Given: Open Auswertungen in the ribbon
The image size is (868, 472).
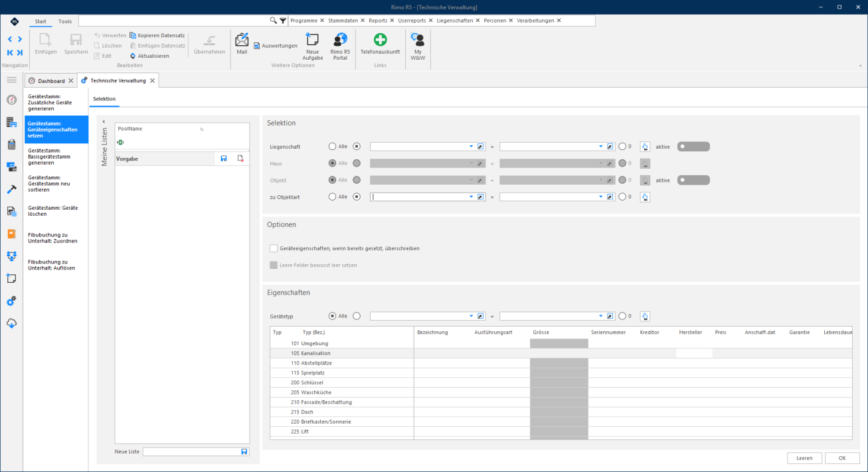Looking at the screenshot, I should 275,46.
